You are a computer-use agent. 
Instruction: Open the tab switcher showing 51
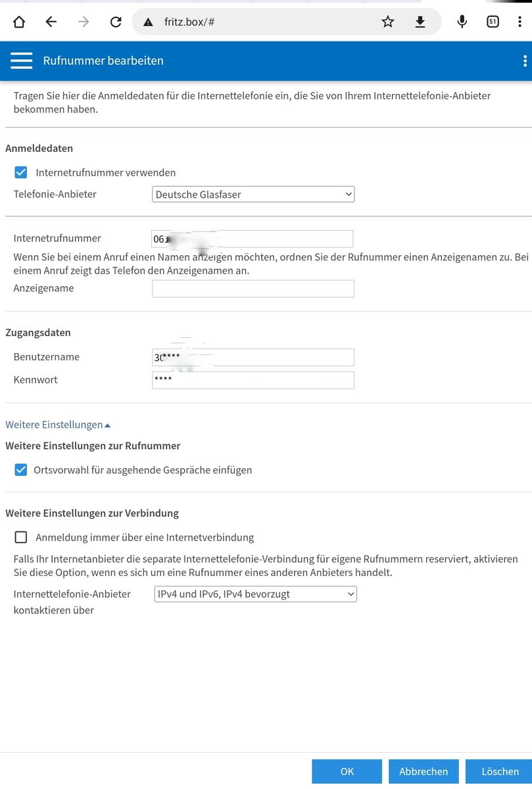coord(493,22)
